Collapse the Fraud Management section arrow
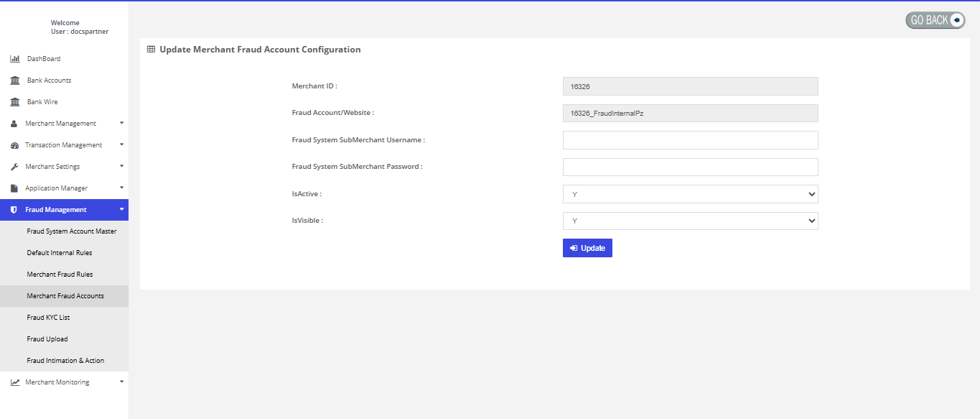Viewport: 980px width, 419px height. (x=121, y=209)
